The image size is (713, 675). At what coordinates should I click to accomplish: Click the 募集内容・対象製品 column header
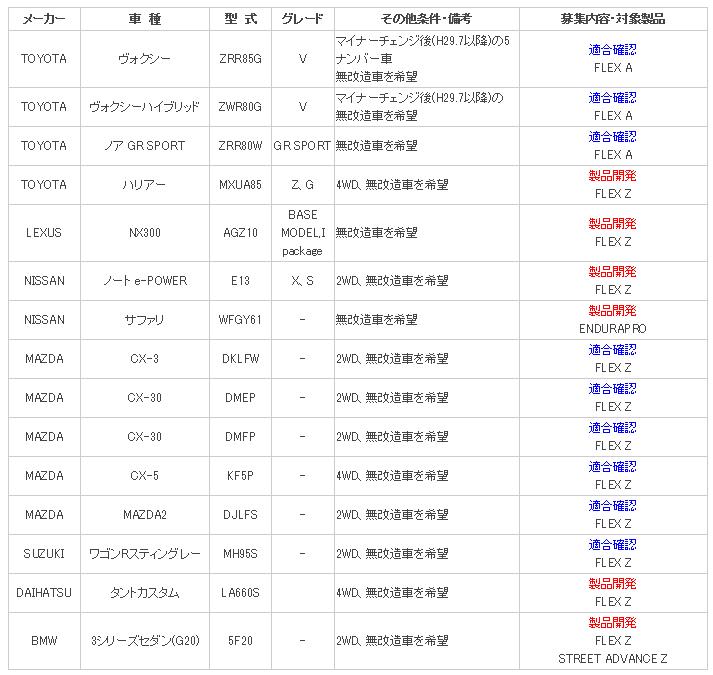(613, 19)
